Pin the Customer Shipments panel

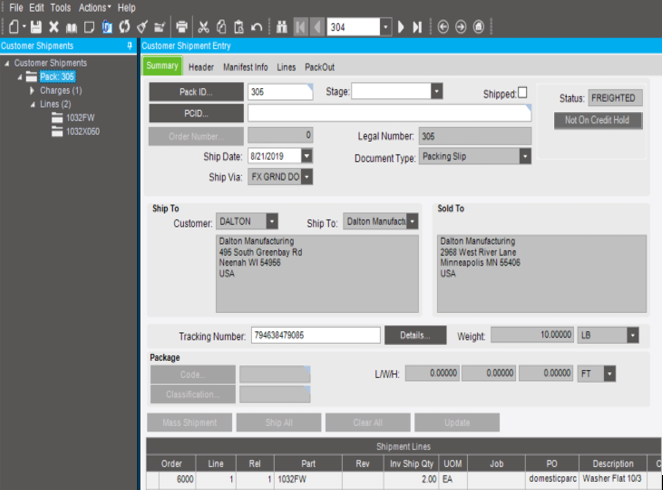tap(129, 46)
